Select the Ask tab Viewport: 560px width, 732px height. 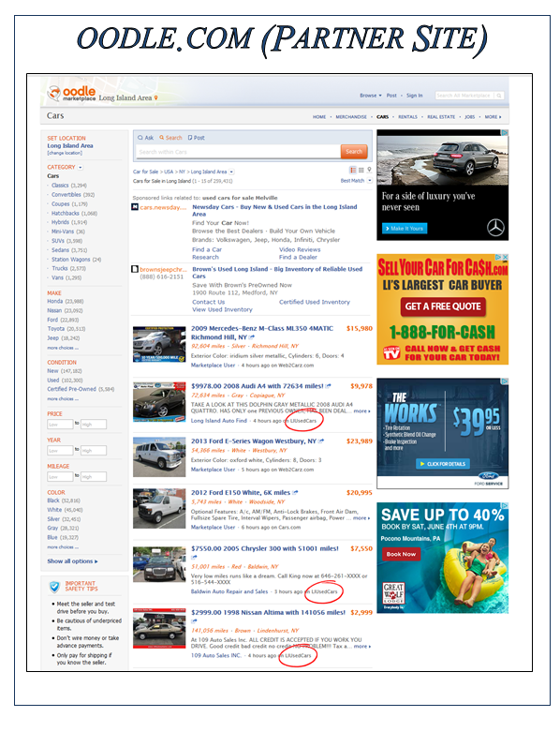coord(145,138)
